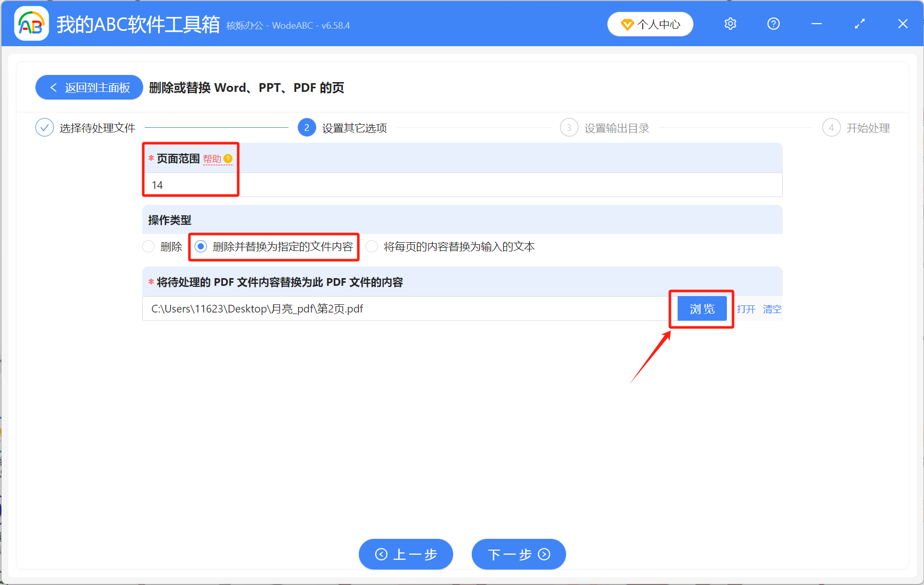Click the completed checkmark on step 选择待处理文件
Viewport: 924px width, 585px height.
pos(44,127)
